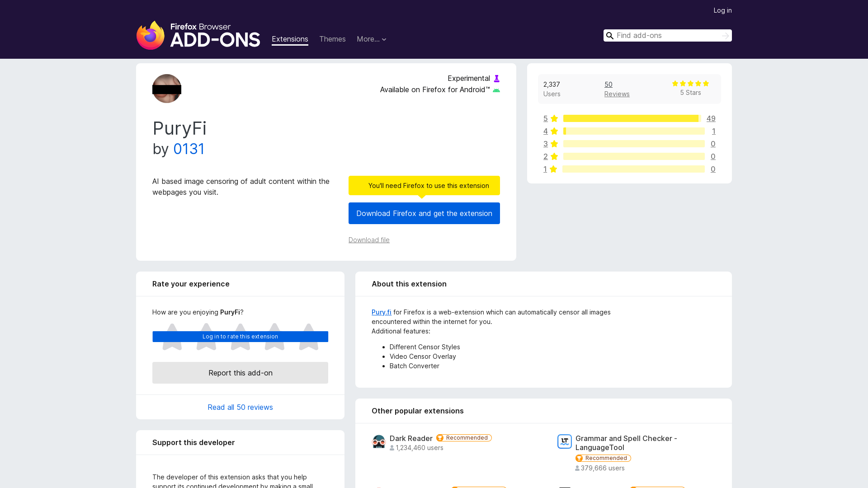Click the Other popular extensions heading
The image size is (868, 488).
pos(418,411)
